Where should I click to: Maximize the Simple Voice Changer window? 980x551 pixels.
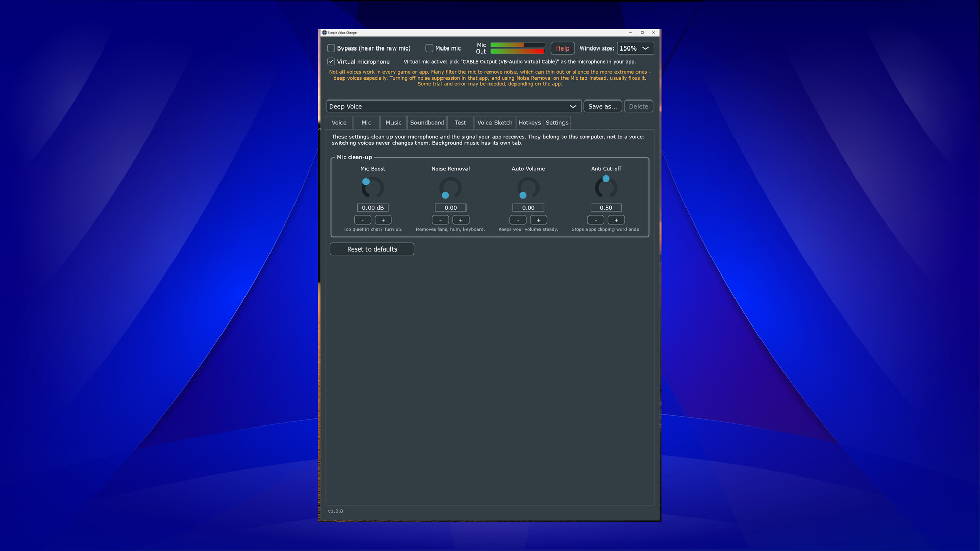click(x=642, y=33)
